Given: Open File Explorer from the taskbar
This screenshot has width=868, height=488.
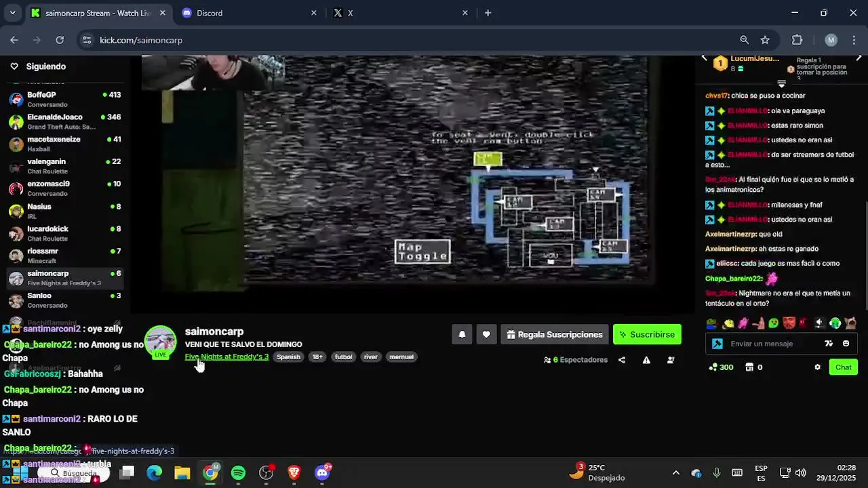Looking at the screenshot, I should click(x=182, y=472).
